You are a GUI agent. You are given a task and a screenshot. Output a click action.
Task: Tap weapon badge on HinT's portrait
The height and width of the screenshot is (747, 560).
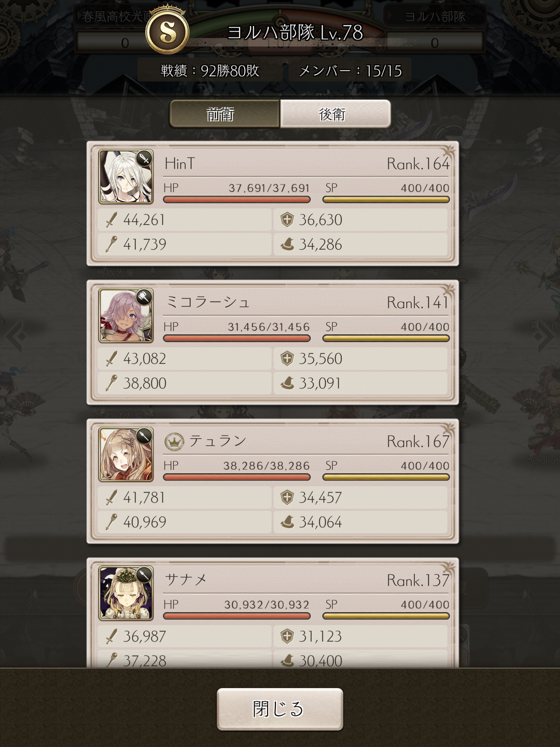(144, 158)
